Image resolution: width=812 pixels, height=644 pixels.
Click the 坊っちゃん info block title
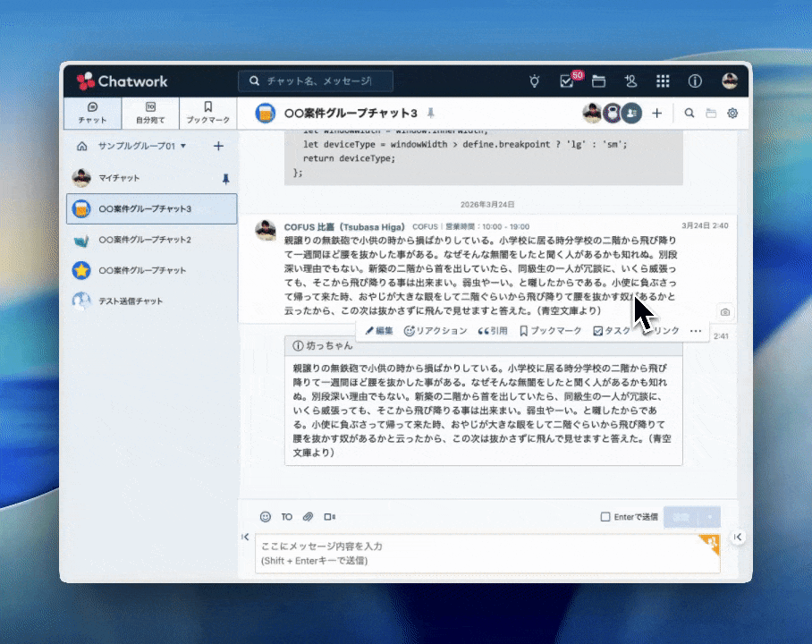tap(329, 345)
